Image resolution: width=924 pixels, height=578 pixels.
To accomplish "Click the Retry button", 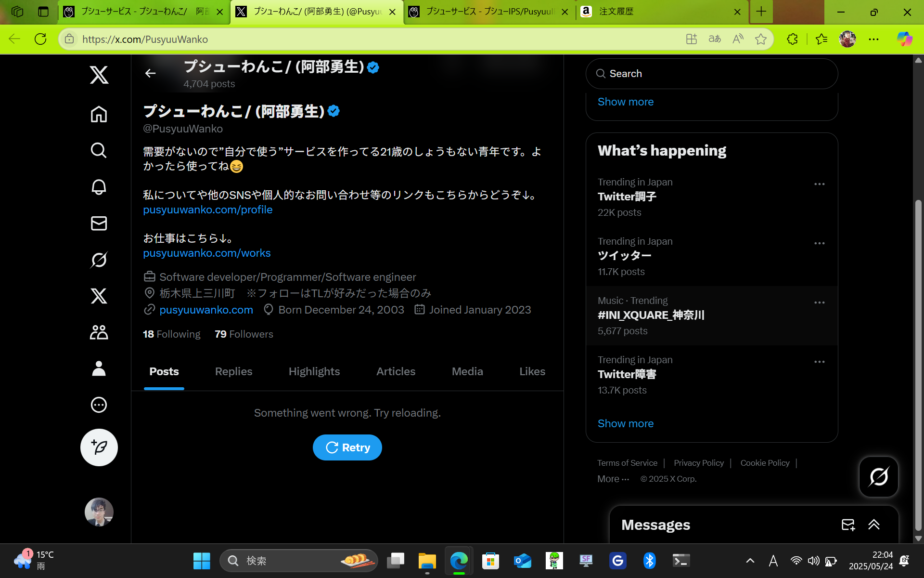I will 347,447.
